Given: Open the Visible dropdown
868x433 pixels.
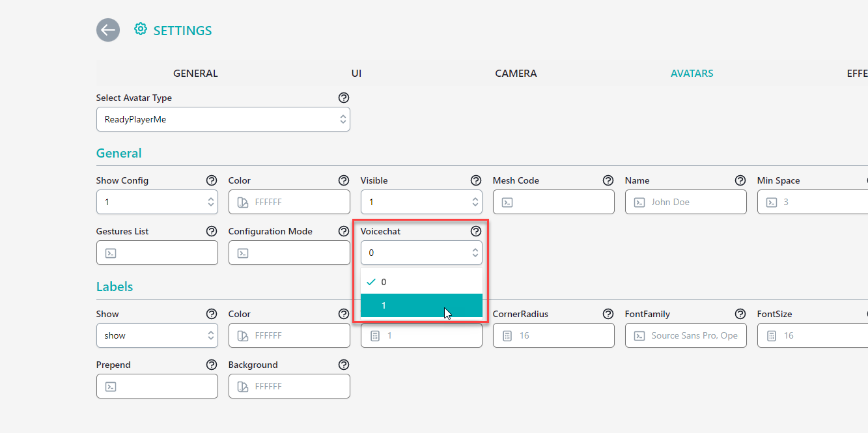Looking at the screenshot, I should pos(421,202).
